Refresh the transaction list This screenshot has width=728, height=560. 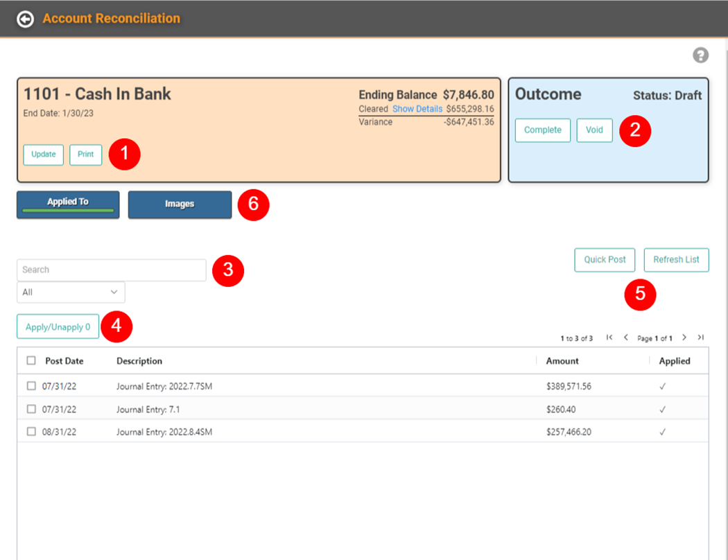676,260
